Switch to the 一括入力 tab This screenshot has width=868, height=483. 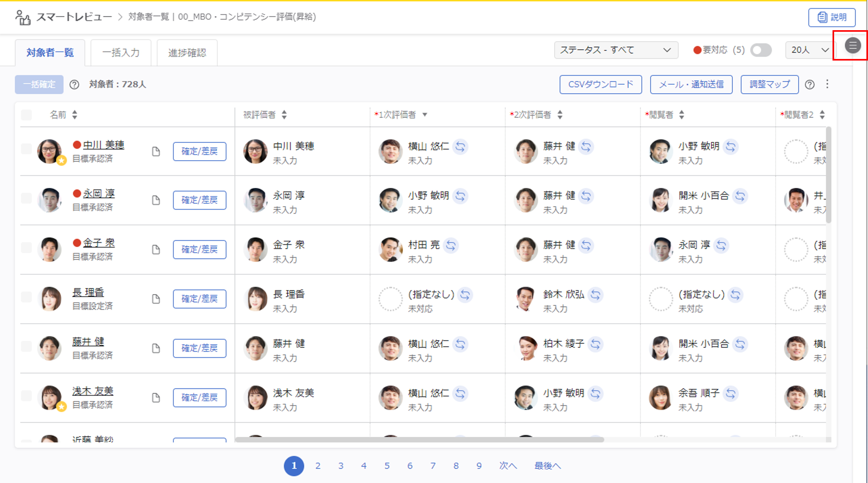click(121, 53)
